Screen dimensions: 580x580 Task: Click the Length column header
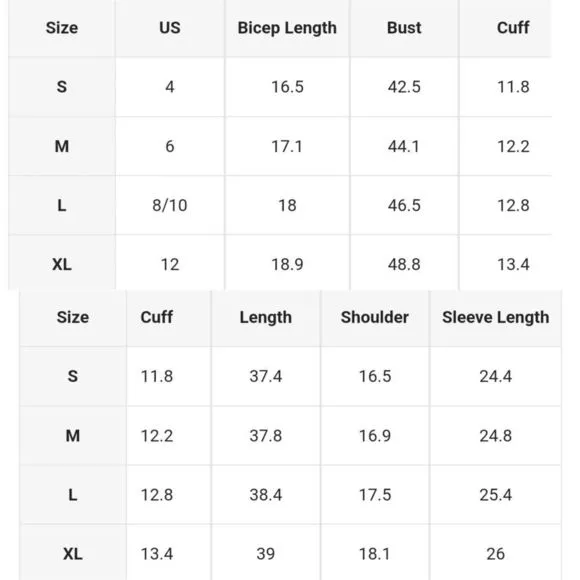[x=266, y=318]
